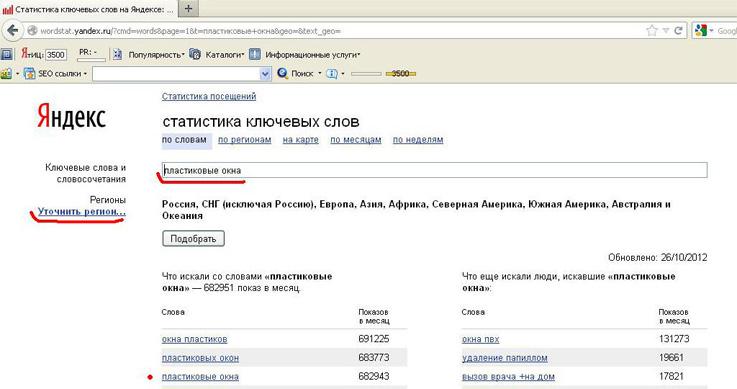This screenshot has width=737, height=389.
Task: Open the Поиск dropdown arrow
Action: click(320, 73)
